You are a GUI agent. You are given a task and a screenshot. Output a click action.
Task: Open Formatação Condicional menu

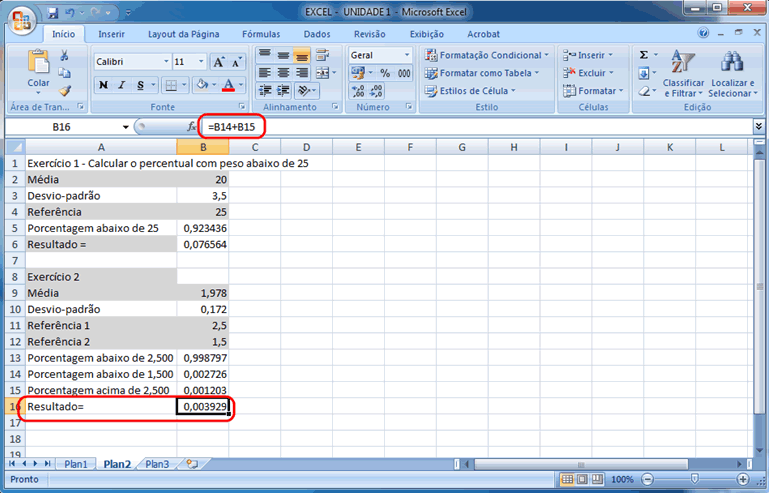490,55
